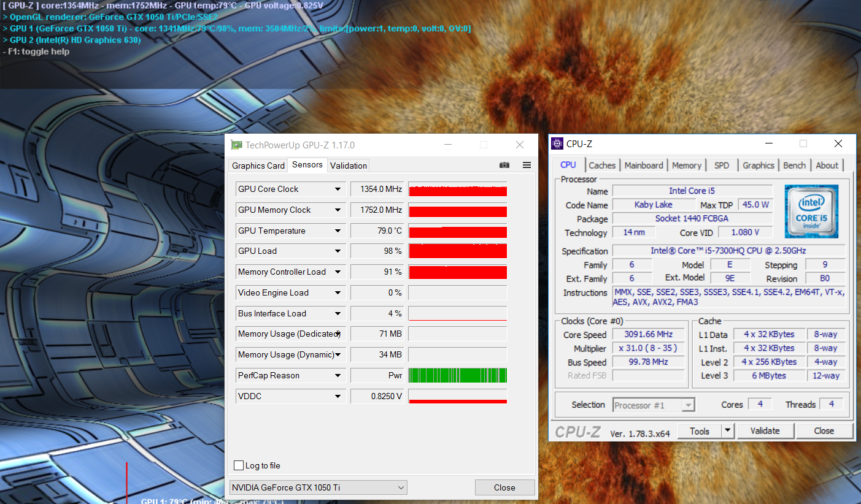Click the CPU-Z title bar app icon

pyautogui.click(x=557, y=144)
